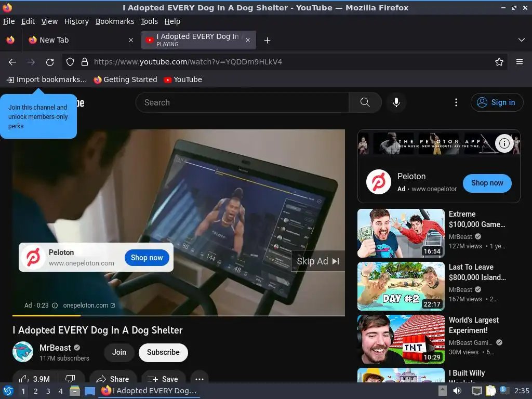Switch to workspace 1
This screenshot has width=532, height=399.
point(23,391)
